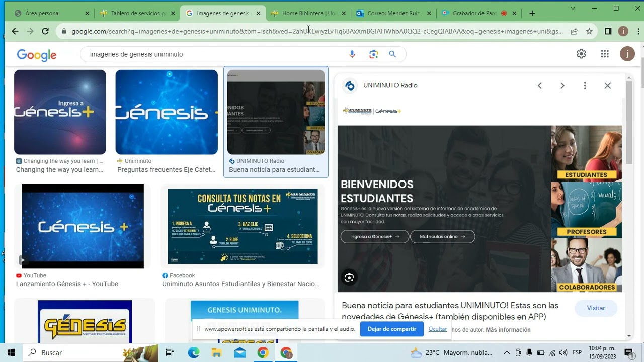Open Google account avatar
This screenshot has height=362, width=644.
[627, 54]
